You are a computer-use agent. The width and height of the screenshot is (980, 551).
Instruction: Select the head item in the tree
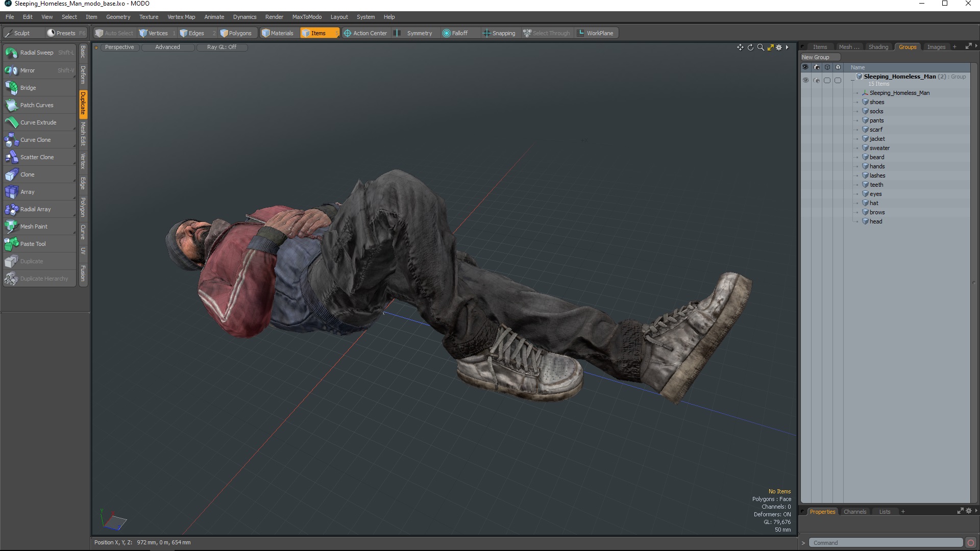(876, 221)
